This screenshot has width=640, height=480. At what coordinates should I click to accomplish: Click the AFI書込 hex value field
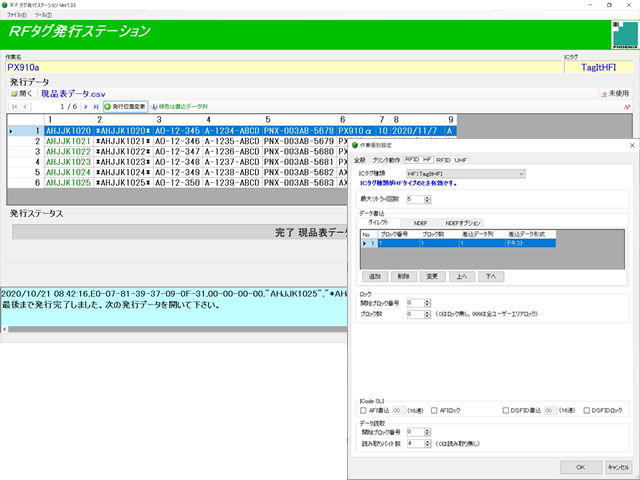tap(398, 410)
